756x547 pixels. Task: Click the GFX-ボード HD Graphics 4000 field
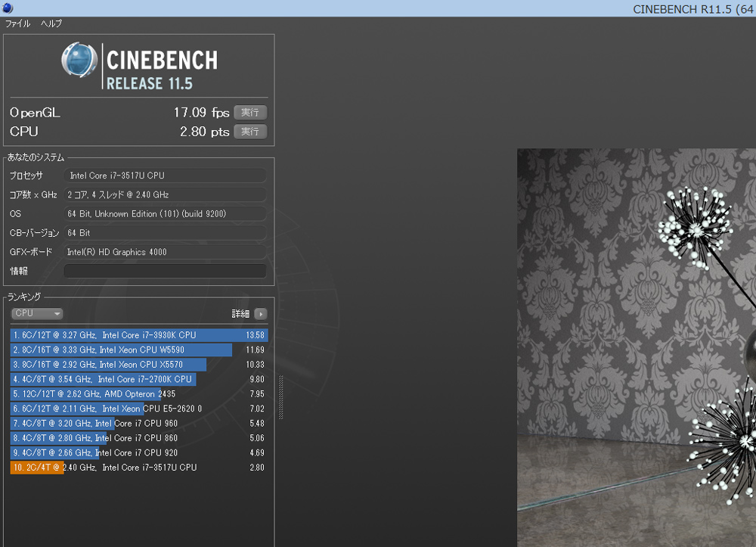[165, 252]
